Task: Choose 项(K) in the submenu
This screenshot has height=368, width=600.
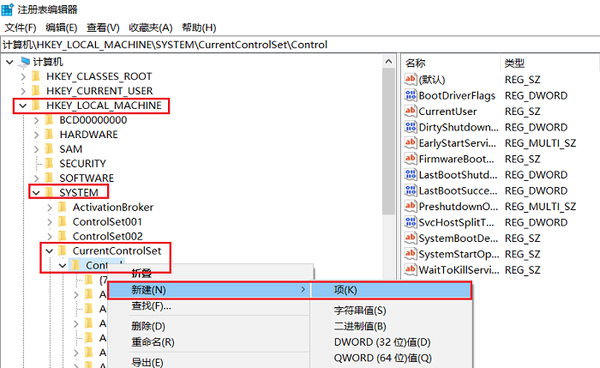Action: pos(391,290)
